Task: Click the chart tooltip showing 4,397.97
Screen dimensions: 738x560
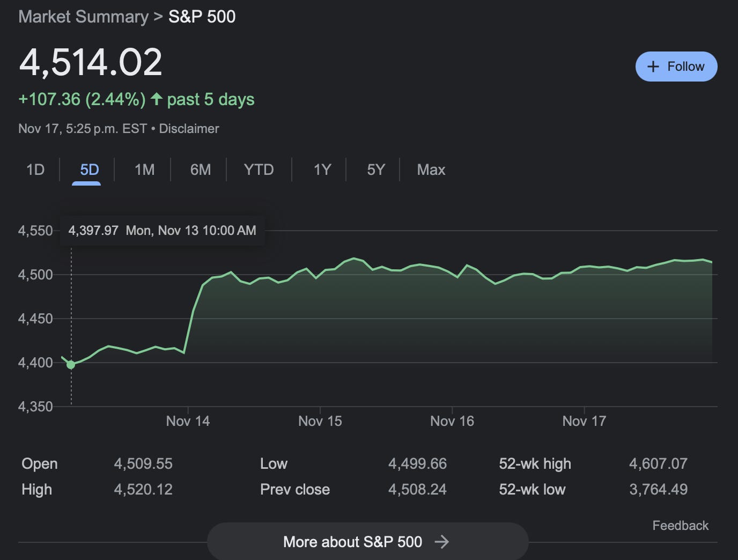Action: tap(162, 231)
